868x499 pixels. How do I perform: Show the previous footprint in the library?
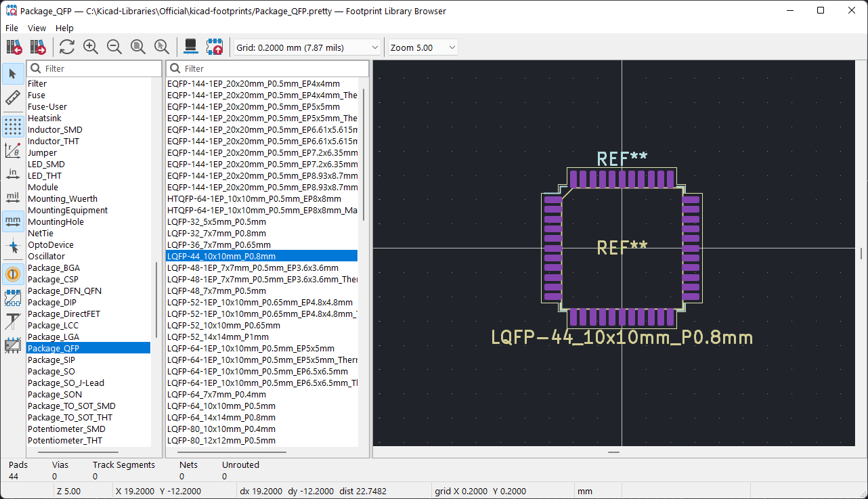coord(14,47)
